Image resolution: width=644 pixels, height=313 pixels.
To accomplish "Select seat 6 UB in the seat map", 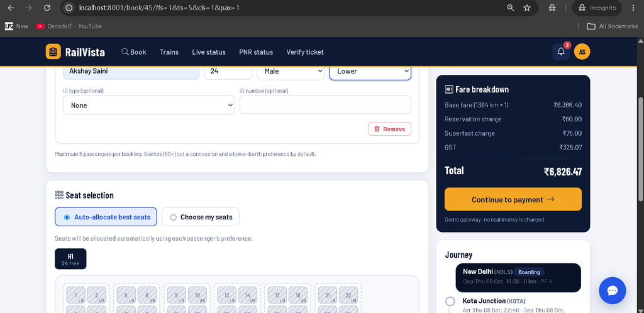I will pos(147,295).
